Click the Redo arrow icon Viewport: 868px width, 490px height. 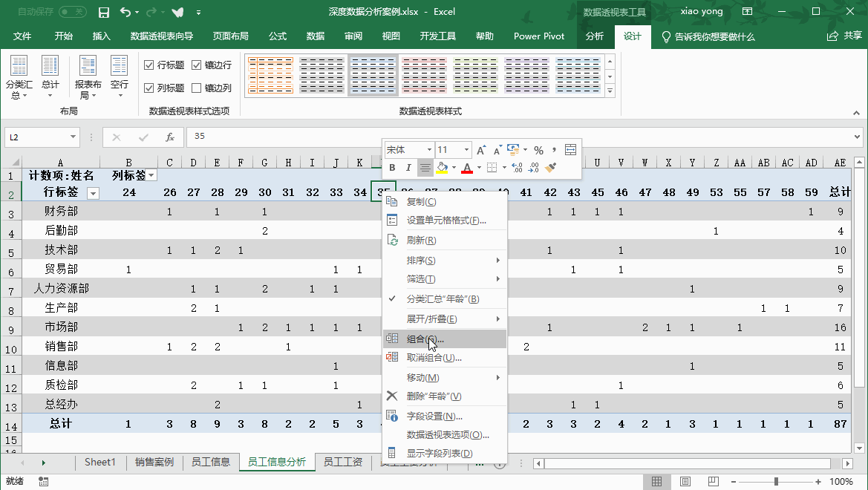(151, 12)
